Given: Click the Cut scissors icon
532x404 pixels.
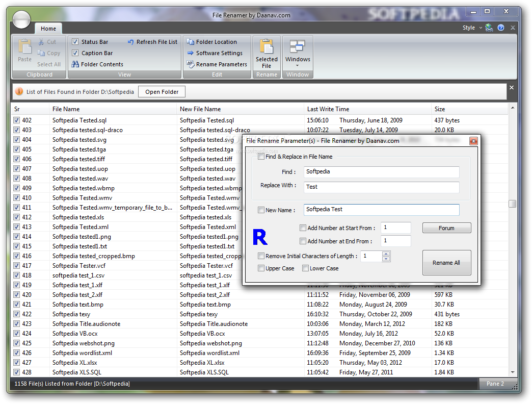Looking at the screenshot, I should click(41, 42).
